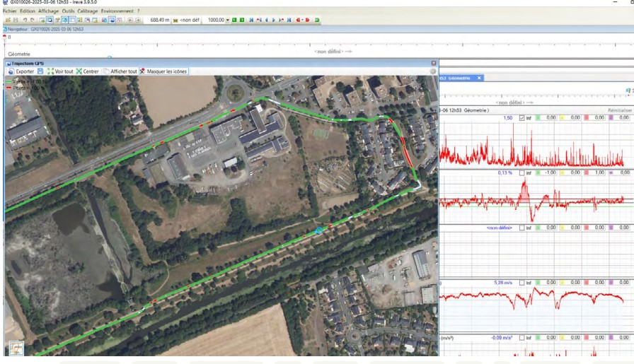Open the <non défini> channel selector on third graph
634x364 pixels.
coord(501,228)
